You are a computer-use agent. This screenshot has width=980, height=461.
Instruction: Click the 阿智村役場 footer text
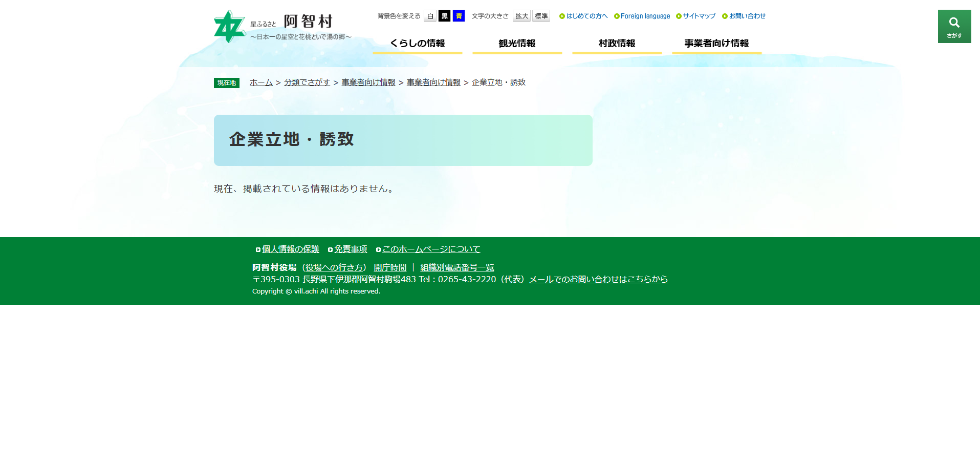[274, 267]
